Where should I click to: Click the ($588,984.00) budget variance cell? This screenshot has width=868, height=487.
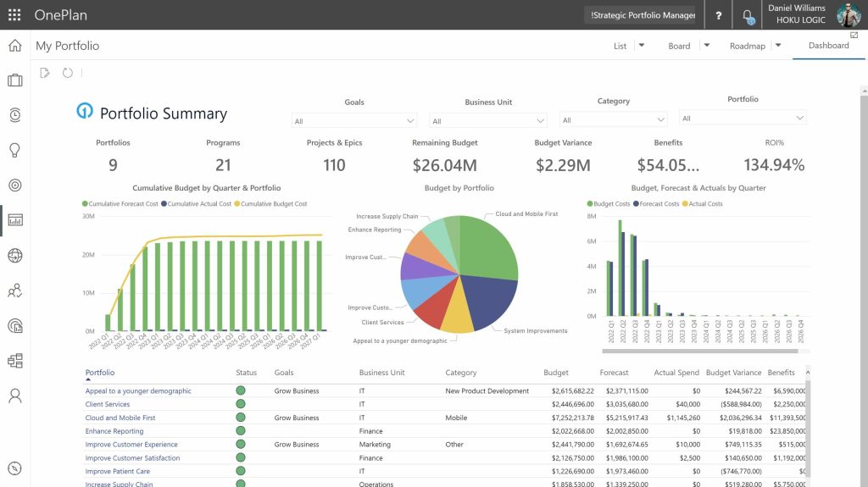(741, 404)
